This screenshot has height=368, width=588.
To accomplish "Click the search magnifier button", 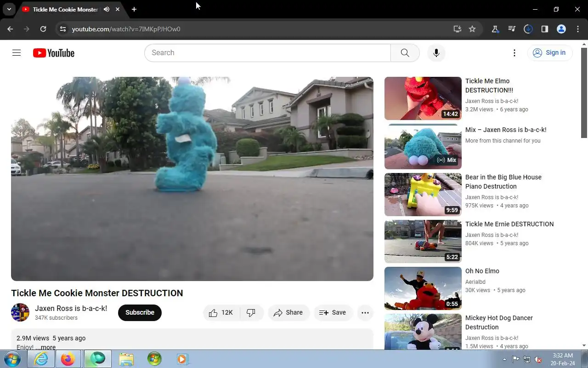I will [x=405, y=53].
